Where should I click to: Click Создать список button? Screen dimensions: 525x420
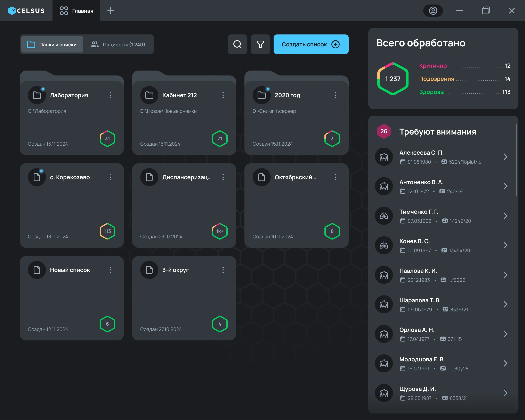coord(311,44)
